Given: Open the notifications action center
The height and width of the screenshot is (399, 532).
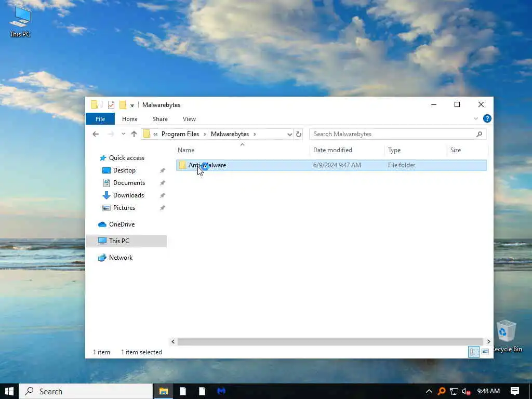Looking at the screenshot, I should pos(515,391).
